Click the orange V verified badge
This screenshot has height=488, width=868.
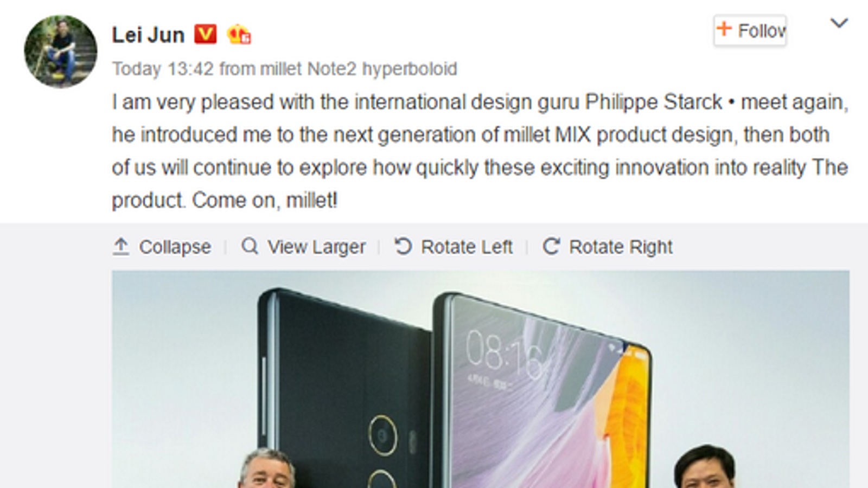[x=206, y=34]
